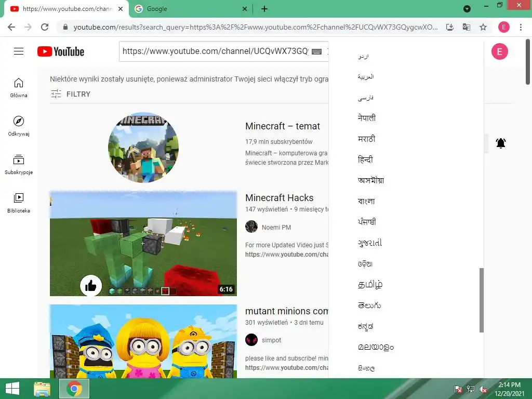Viewport: 532px width, 399px height.
Task: Open the Subskrypcje sidebar item
Action: [x=19, y=165]
